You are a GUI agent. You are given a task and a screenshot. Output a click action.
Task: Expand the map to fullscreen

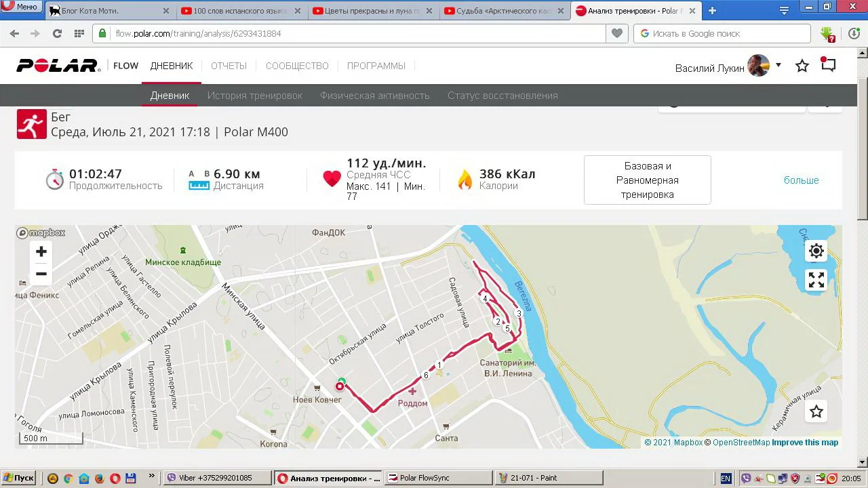[x=816, y=280]
